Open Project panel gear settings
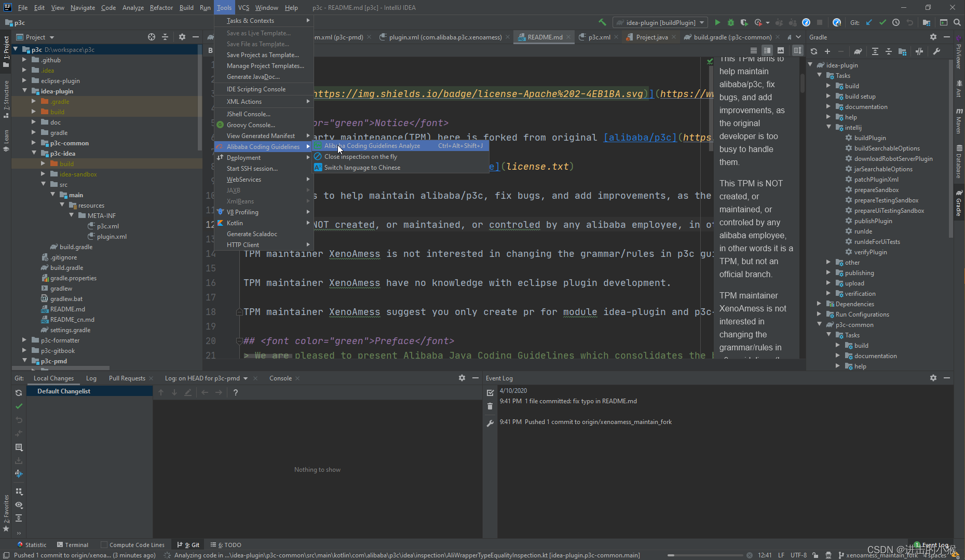 pyautogui.click(x=182, y=37)
